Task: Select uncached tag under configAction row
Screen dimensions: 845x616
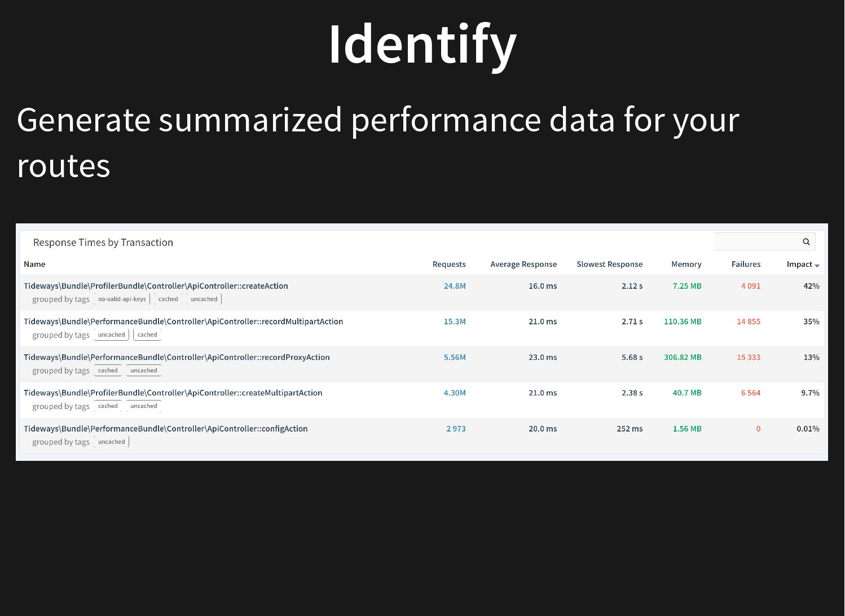Action: pos(112,442)
